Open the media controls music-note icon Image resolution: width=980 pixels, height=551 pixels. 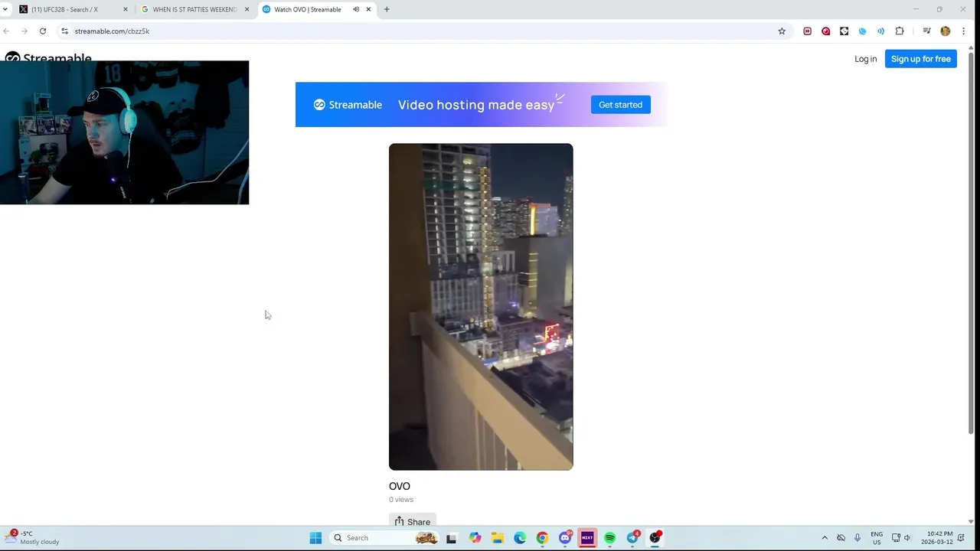[x=926, y=31]
